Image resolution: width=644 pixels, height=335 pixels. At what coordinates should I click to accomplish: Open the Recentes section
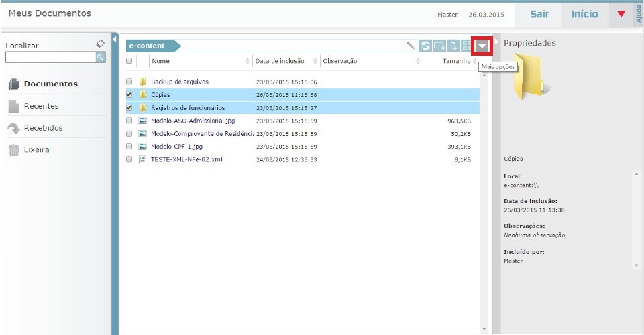click(41, 106)
